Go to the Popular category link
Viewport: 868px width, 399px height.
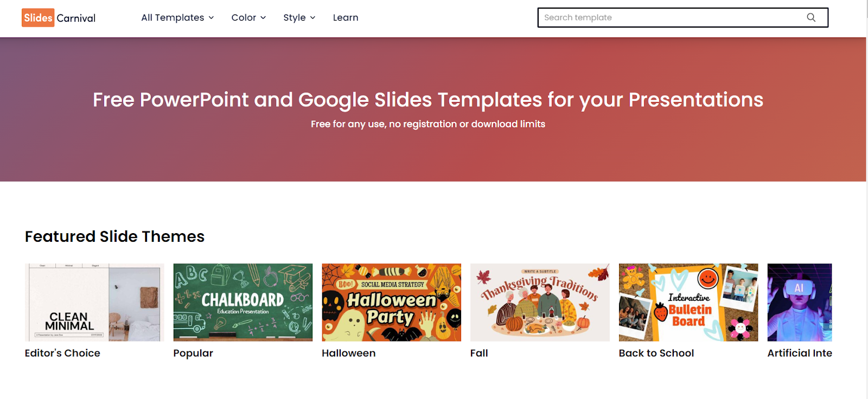(193, 353)
